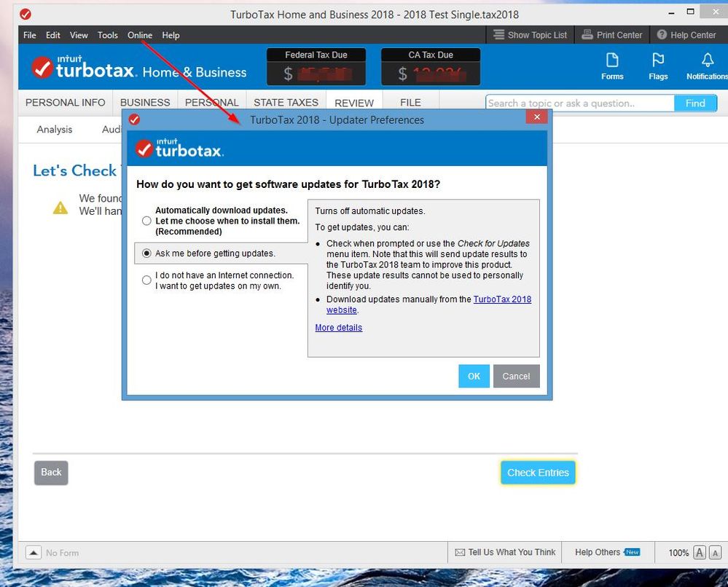Click the TurboTax icon in the window title bar
The image size is (728, 587).
[x=26, y=15]
